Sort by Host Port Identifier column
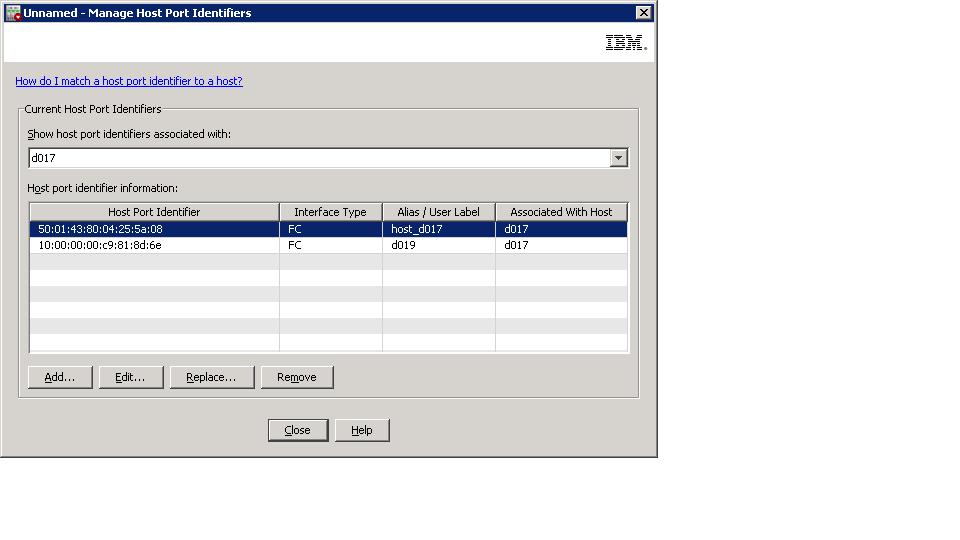960x540 pixels. [x=154, y=212]
